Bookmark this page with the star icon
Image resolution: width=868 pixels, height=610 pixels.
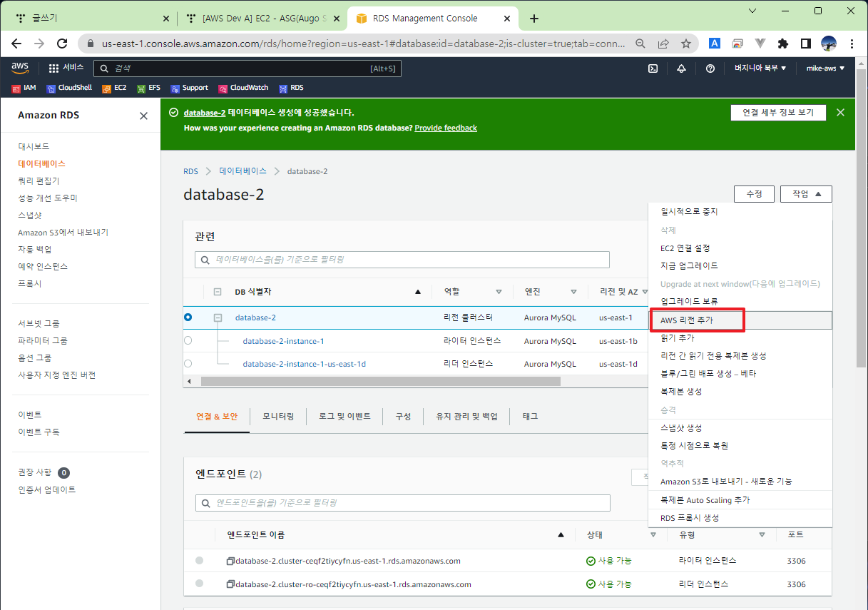686,44
